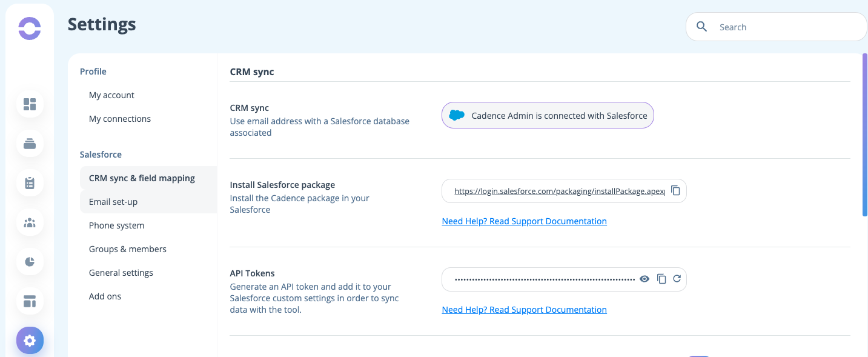Click the Install Salesforce package label

[x=282, y=185]
